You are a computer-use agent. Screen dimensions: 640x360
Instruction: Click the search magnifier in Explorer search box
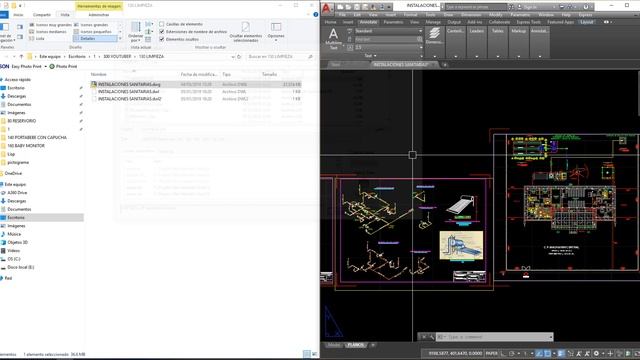310,57
